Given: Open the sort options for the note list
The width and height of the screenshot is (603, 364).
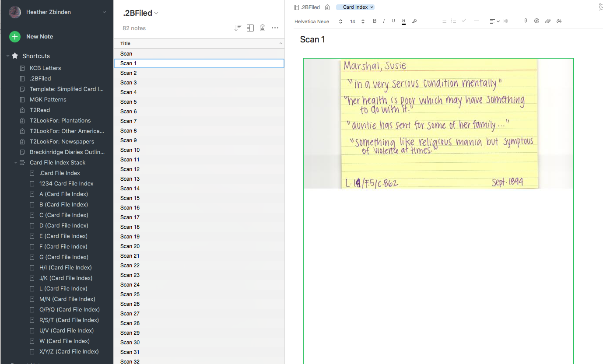Looking at the screenshot, I should tap(238, 27).
